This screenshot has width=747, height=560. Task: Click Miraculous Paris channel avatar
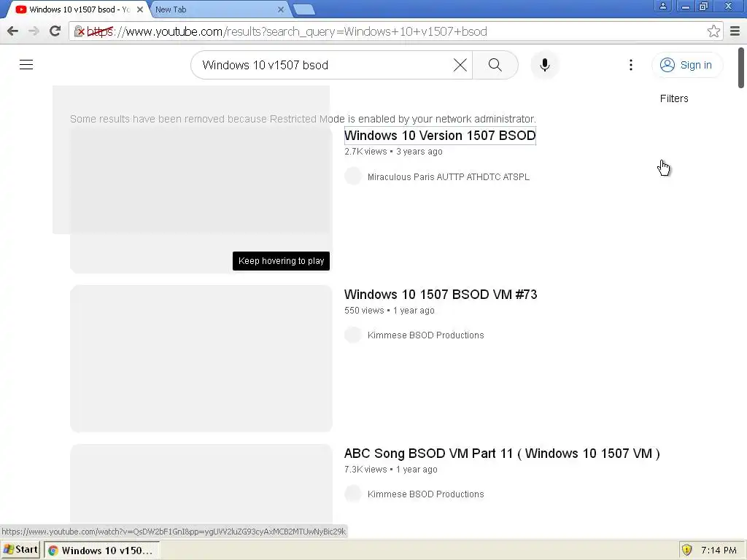[x=353, y=176]
